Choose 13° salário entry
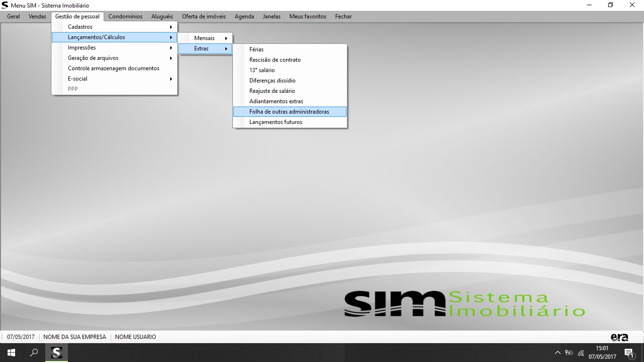The image size is (644, 362). 290,70
